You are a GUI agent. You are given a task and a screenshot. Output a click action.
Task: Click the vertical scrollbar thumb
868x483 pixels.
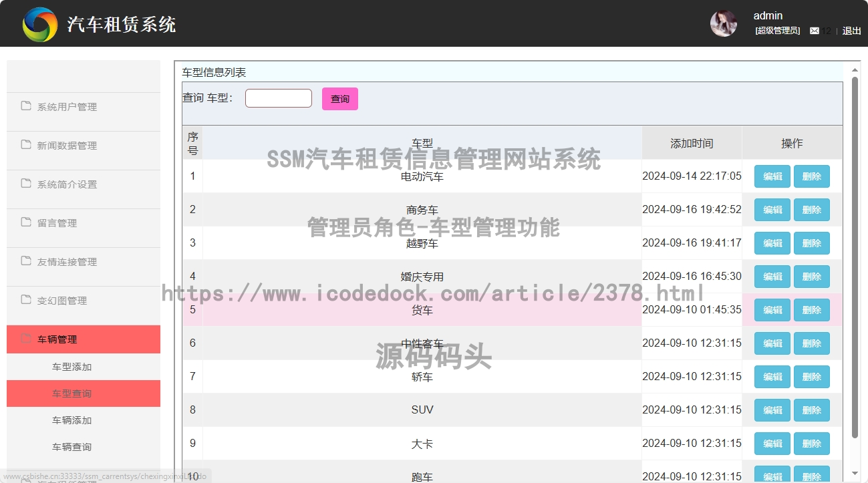coord(855,257)
